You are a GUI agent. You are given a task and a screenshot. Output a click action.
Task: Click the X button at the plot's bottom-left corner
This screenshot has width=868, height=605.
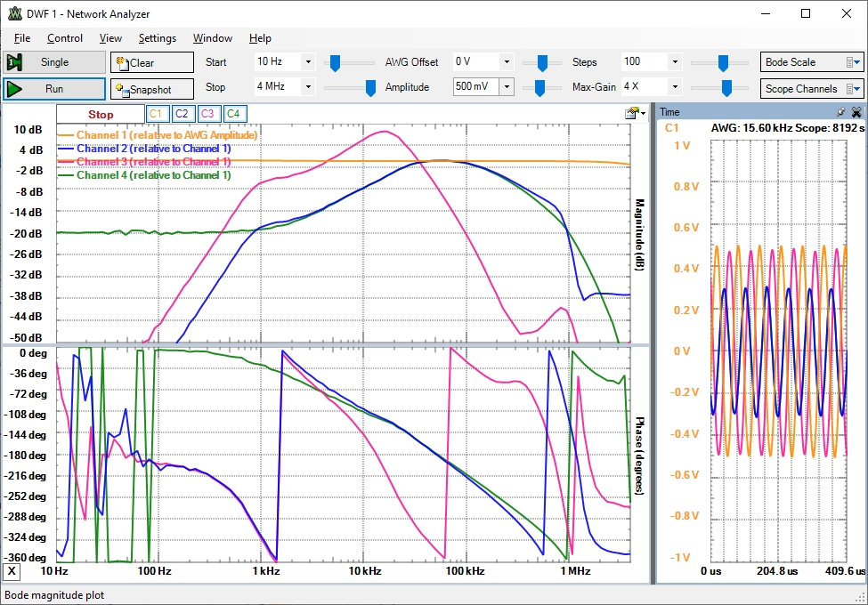click(x=12, y=571)
